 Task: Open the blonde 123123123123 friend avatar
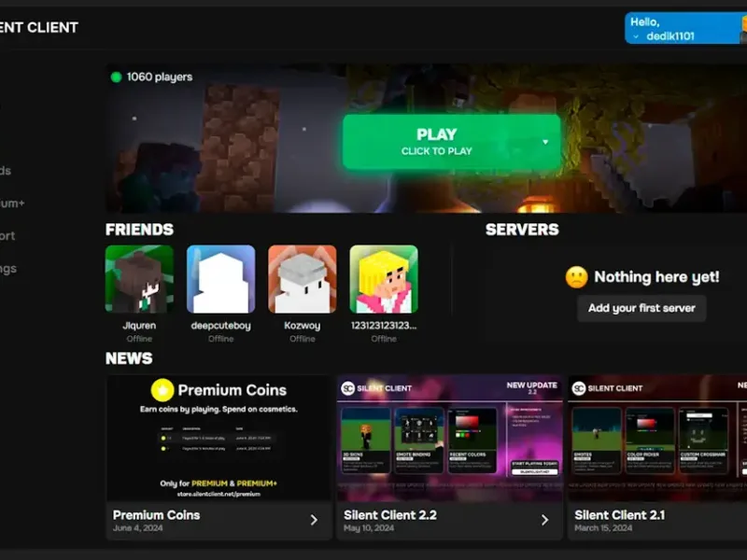click(x=384, y=279)
